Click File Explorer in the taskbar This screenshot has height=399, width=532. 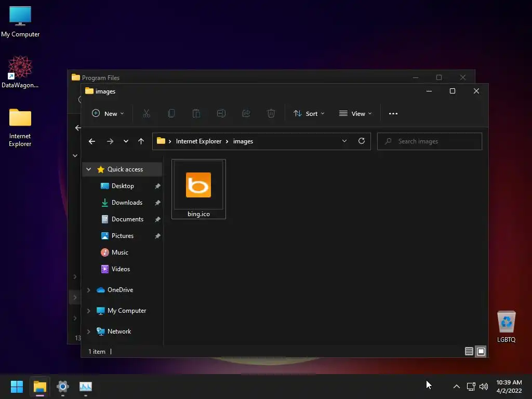pos(39,387)
